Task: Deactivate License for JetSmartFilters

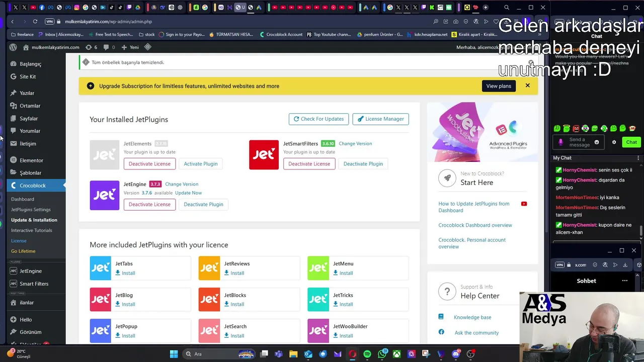Action: [x=309, y=164]
